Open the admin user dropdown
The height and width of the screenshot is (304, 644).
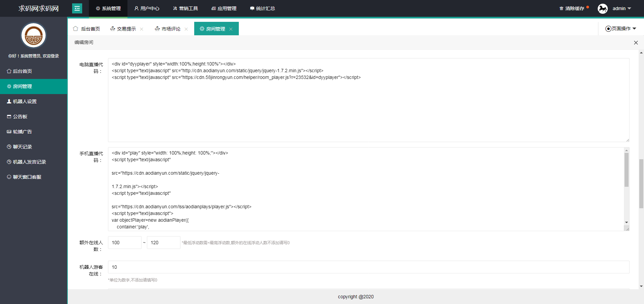point(622,8)
